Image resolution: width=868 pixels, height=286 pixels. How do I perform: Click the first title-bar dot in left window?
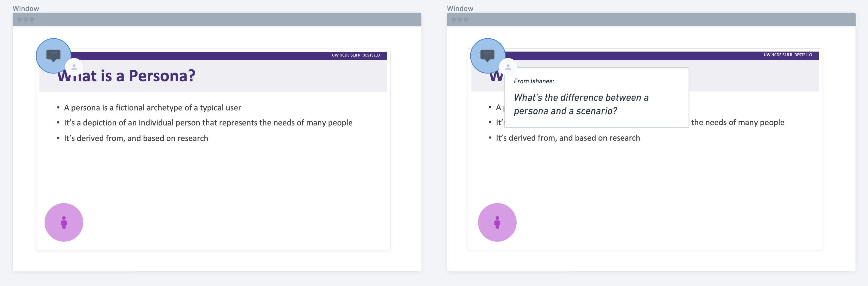tap(20, 19)
